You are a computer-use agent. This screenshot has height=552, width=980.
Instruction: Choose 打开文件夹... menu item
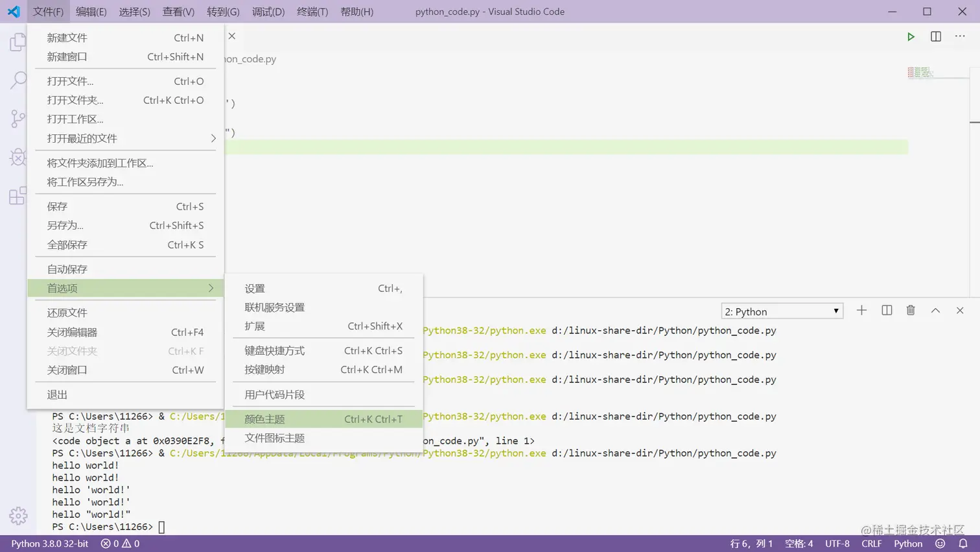point(126,100)
